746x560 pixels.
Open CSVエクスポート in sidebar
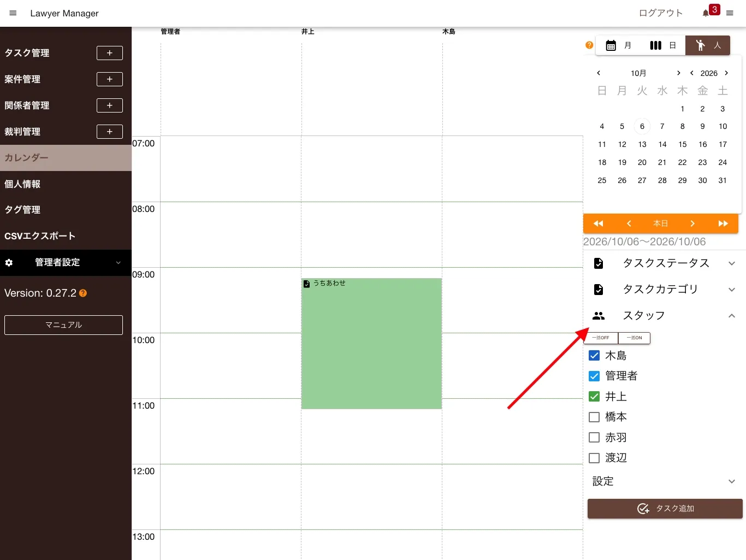[x=66, y=236]
